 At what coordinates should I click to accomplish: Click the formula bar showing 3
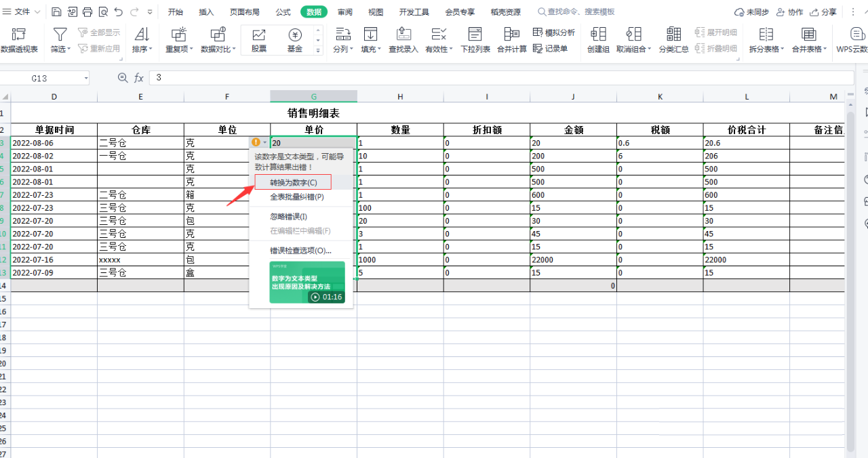(502, 78)
